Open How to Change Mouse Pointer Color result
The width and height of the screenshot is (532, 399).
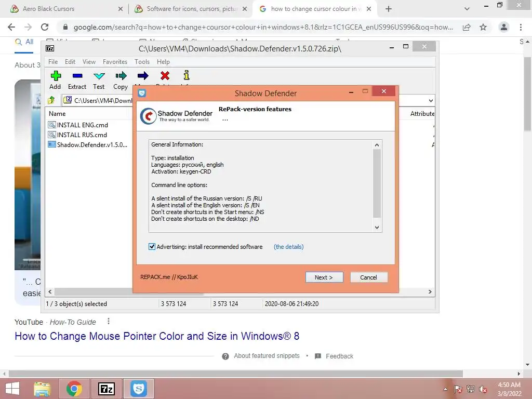click(157, 336)
